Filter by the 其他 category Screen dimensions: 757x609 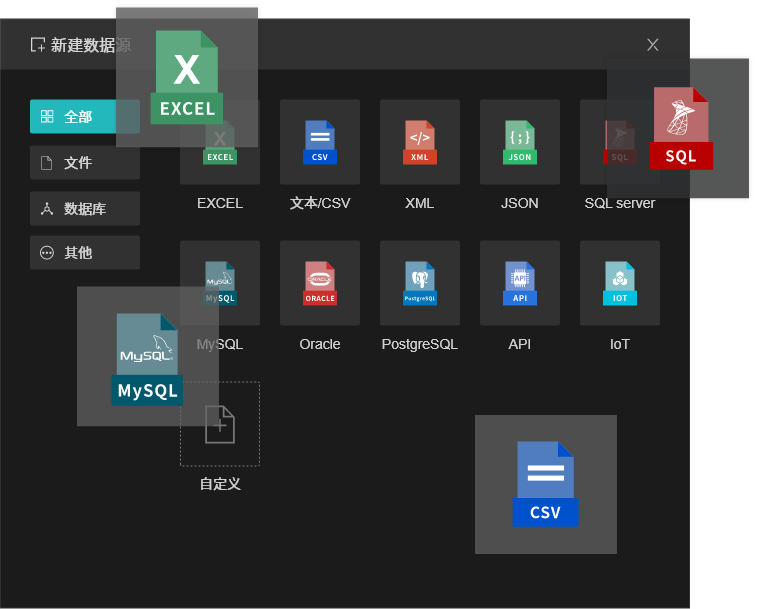tap(85, 253)
